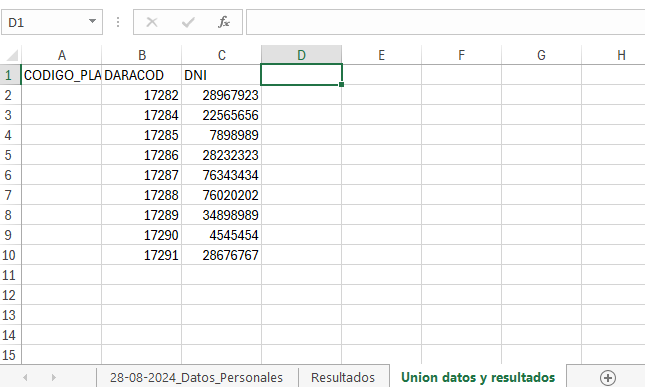Viewport: 645px width, 387px height.
Task: Switch to Resultados sheet tab
Action: (343, 377)
